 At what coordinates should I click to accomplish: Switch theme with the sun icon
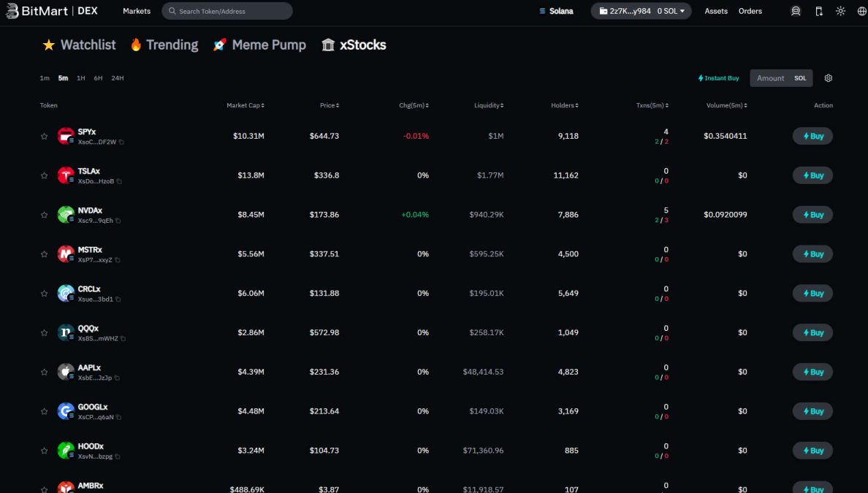840,11
